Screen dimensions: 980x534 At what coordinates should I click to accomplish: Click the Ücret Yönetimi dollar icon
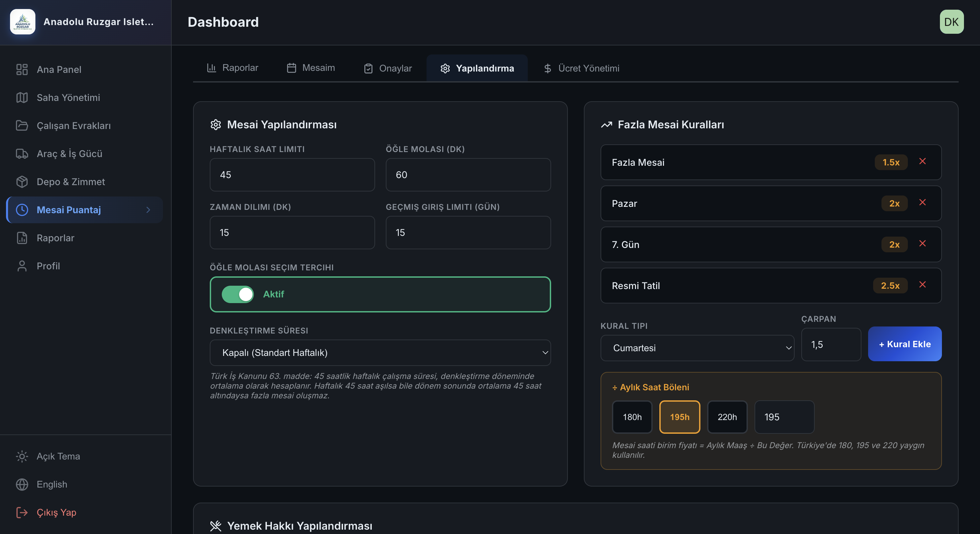547,69
